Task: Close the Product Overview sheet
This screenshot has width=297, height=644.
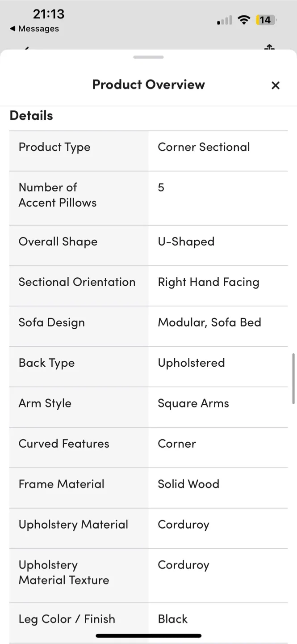Action: 275,85
